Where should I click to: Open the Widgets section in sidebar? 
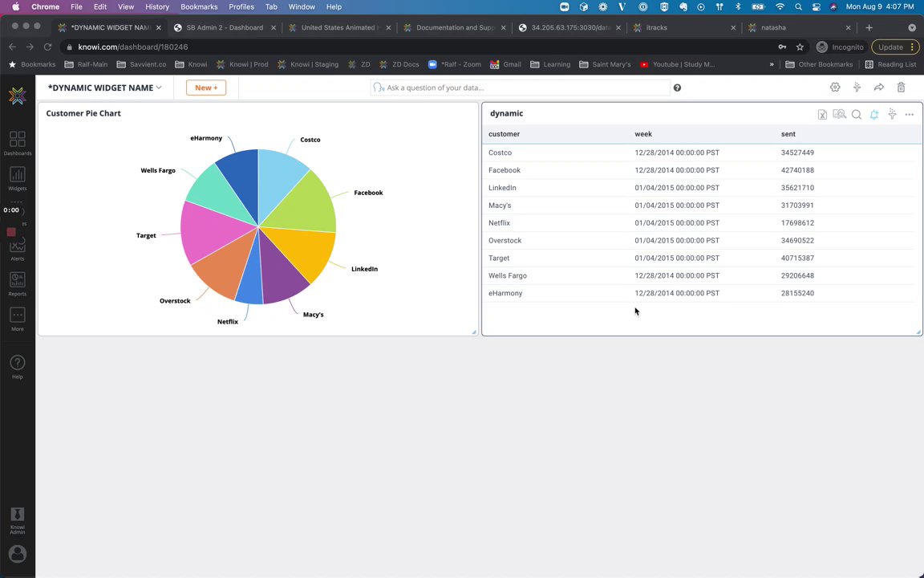tap(17, 179)
